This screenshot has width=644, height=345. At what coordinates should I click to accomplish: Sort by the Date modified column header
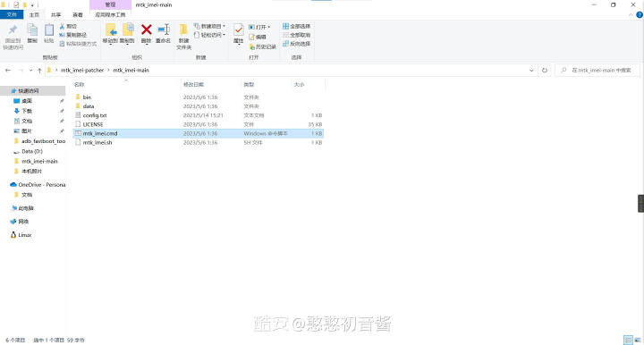tap(193, 85)
